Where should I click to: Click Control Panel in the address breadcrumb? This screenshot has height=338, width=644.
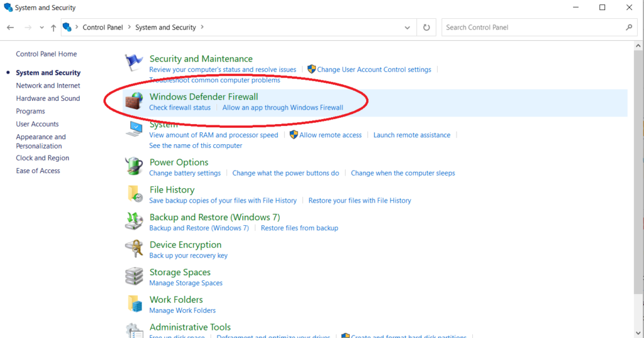103,27
